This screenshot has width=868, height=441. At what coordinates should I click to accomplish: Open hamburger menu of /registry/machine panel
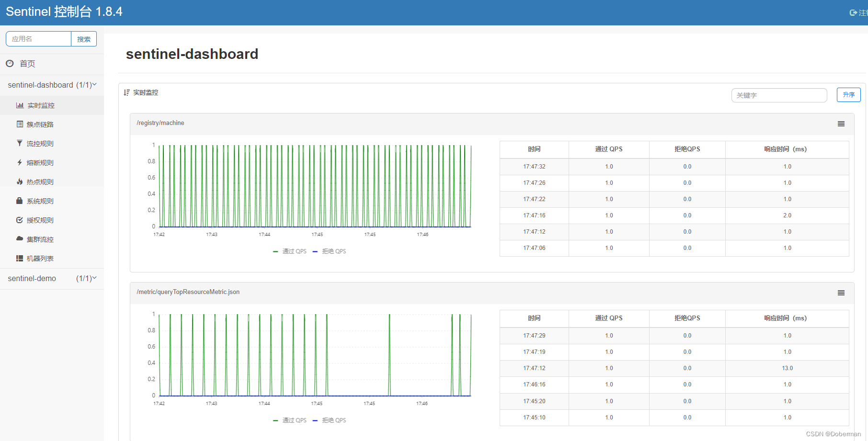click(x=841, y=124)
